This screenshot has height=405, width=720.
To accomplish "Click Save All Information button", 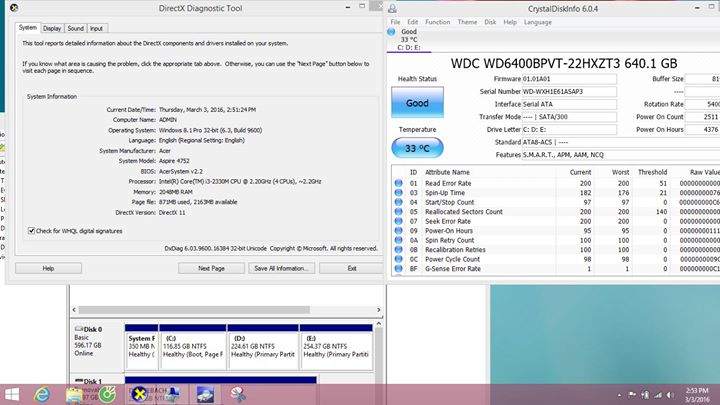I will pyautogui.click(x=281, y=268).
